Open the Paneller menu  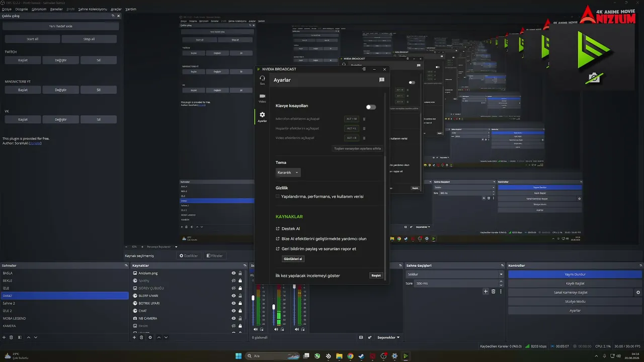click(57, 9)
